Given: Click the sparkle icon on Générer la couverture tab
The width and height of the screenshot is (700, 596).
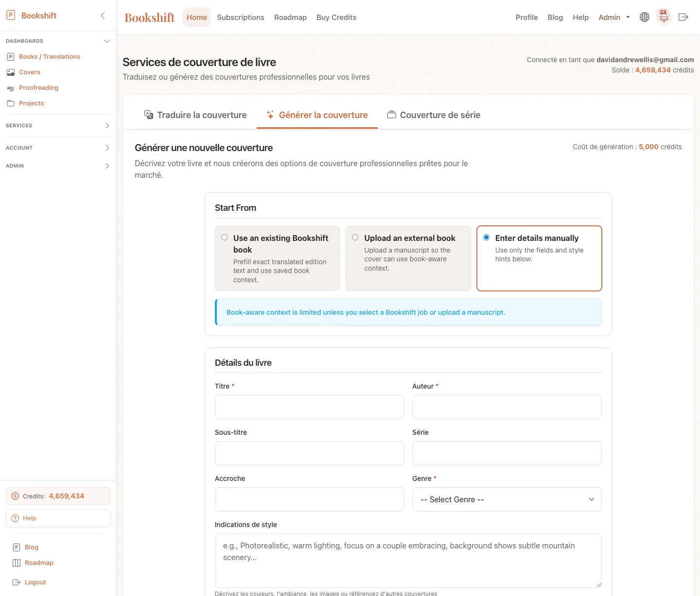Looking at the screenshot, I should click(x=270, y=115).
